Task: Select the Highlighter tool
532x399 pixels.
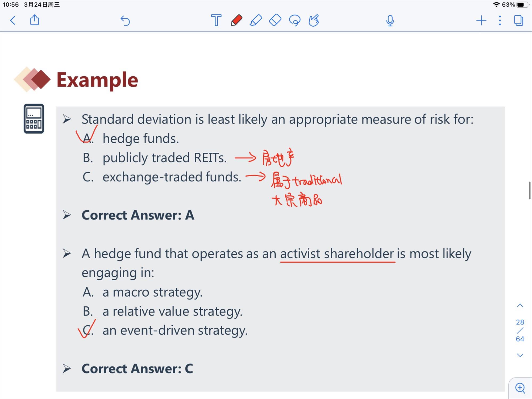Action: pyautogui.click(x=256, y=20)
